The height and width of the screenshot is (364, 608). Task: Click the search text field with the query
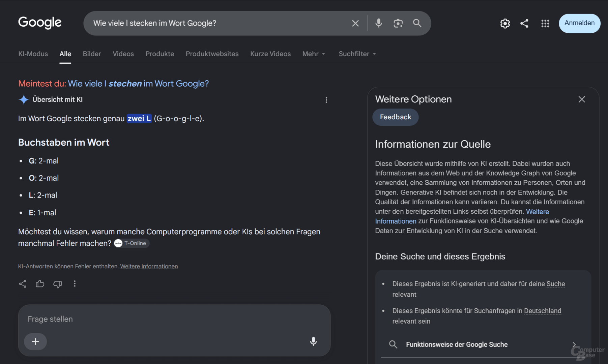[x=219, y=23]
